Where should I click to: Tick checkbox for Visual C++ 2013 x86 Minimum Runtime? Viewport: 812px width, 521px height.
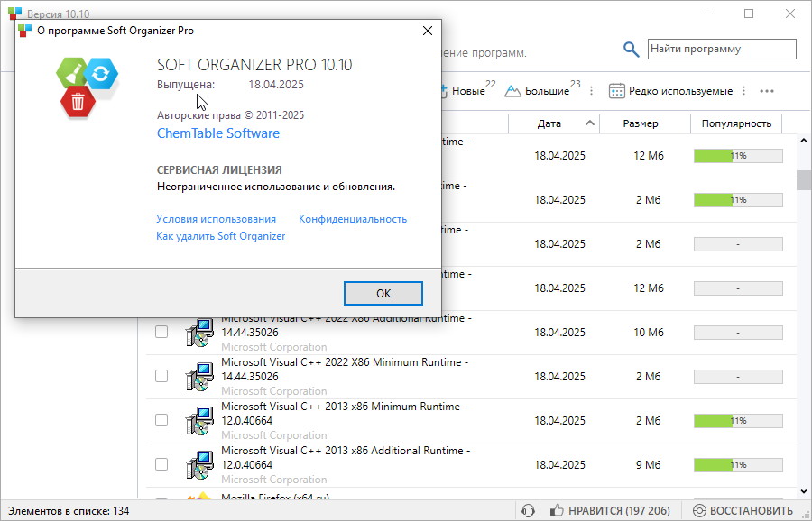point(161,419)
